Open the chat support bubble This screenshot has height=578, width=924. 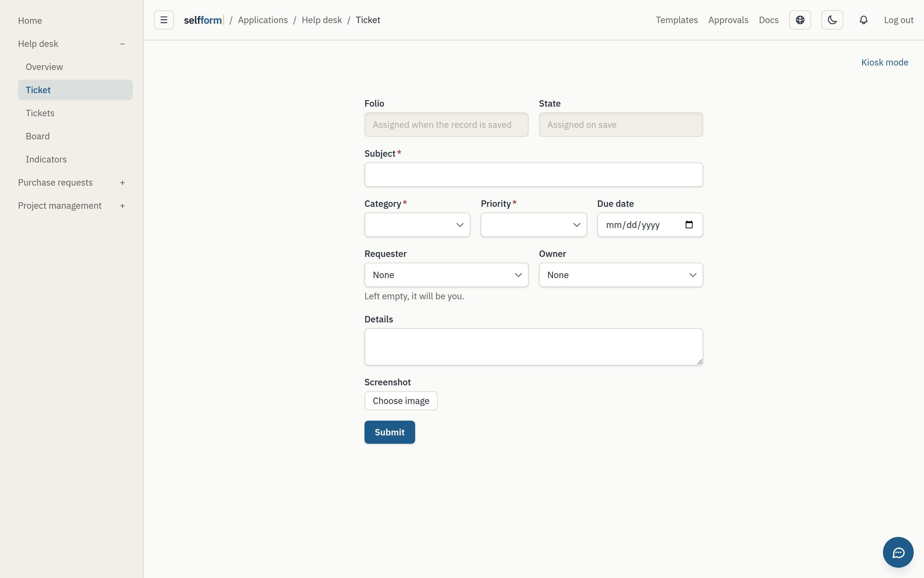pos(898,552)
